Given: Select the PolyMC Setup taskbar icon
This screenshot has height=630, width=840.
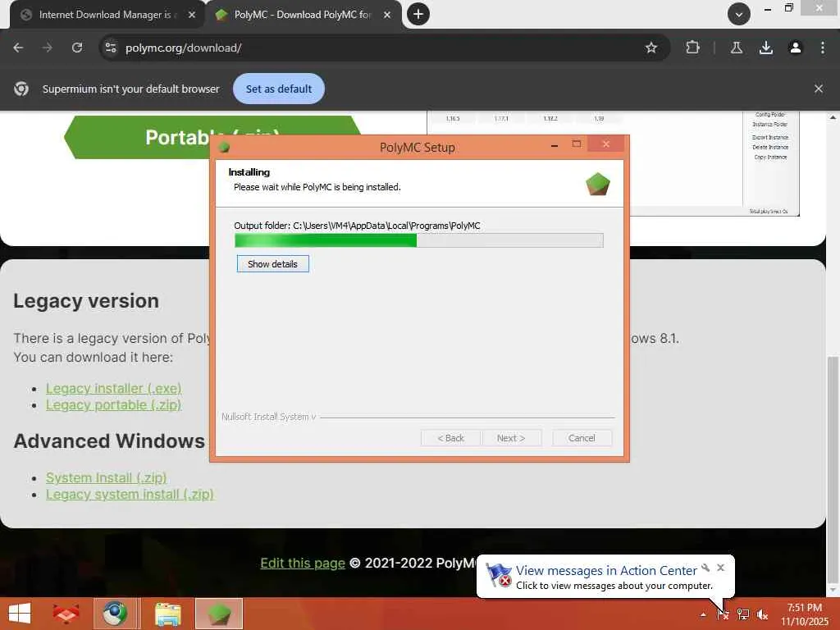Looking at the screenshot, I should (218, 614).
